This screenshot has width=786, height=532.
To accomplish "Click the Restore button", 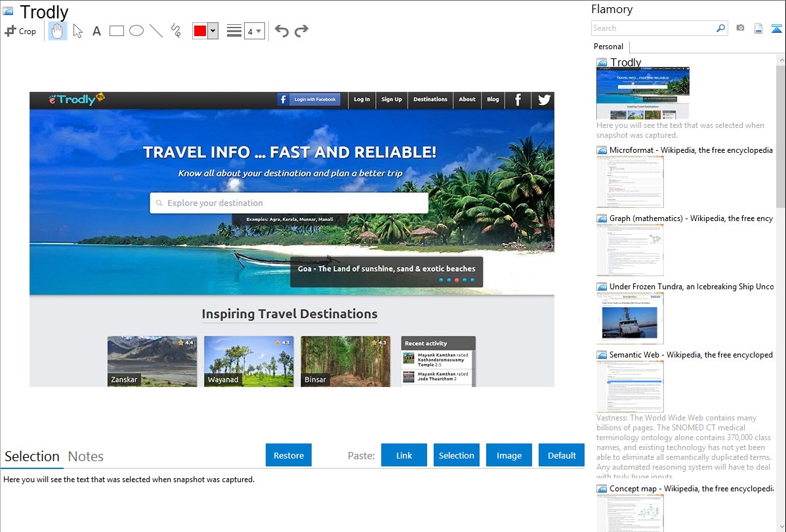I will pos(289,455).
